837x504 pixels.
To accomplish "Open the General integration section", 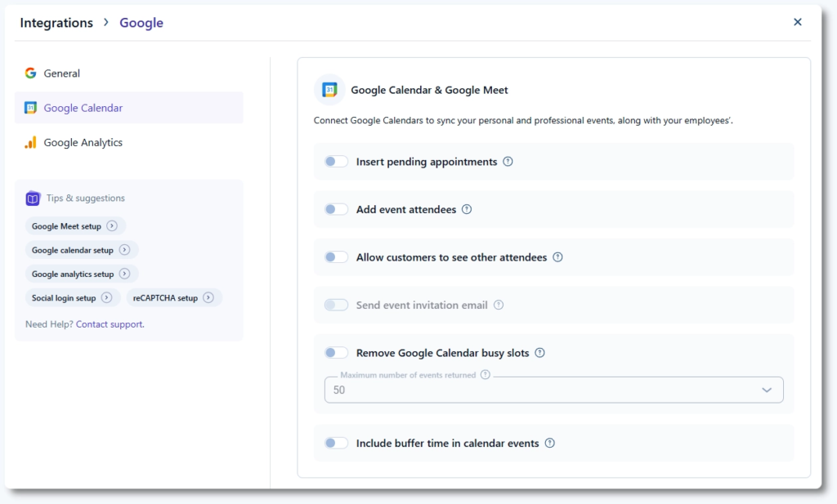I will (61, 74).
